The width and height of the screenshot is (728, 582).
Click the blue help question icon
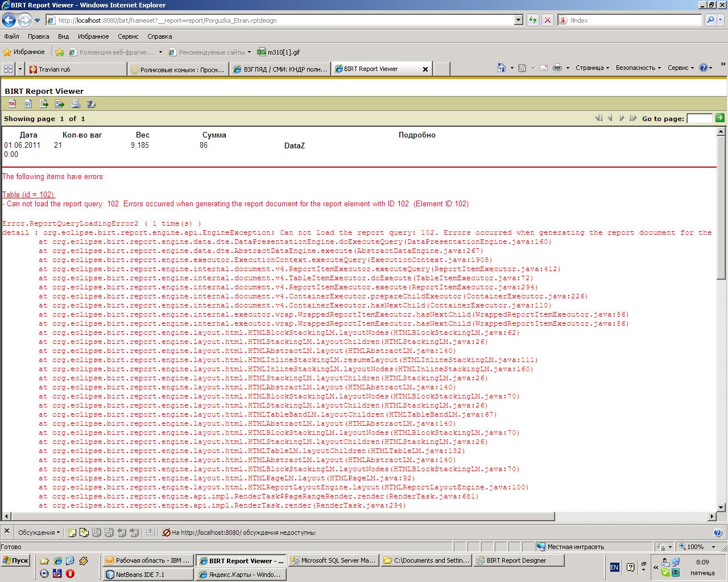point(704,68)
